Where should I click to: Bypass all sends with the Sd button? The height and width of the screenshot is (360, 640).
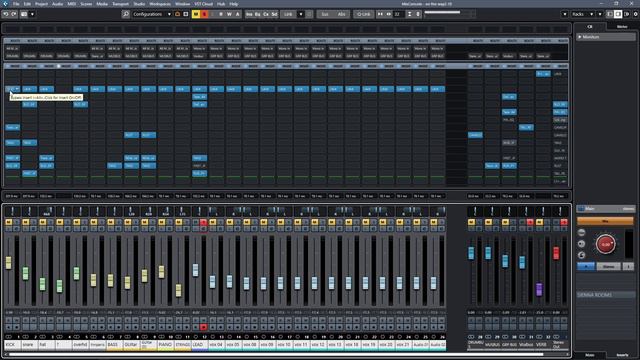pyautogui.click(x=274, y=14)
